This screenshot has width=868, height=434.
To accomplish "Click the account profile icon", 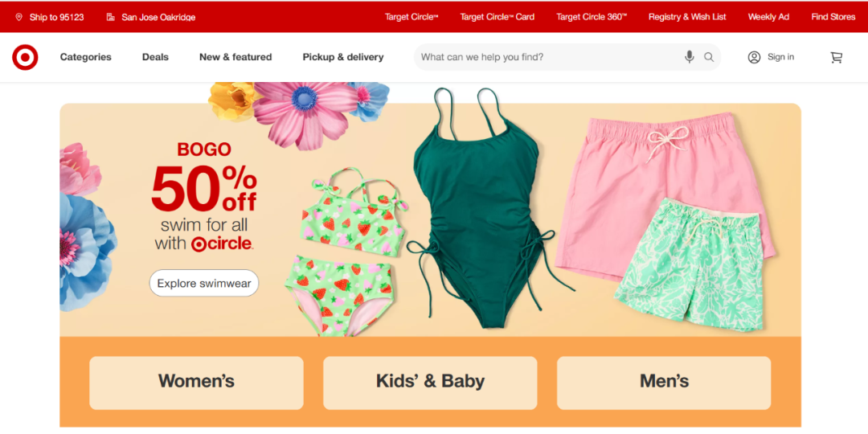I will click(x=754, y=57).
